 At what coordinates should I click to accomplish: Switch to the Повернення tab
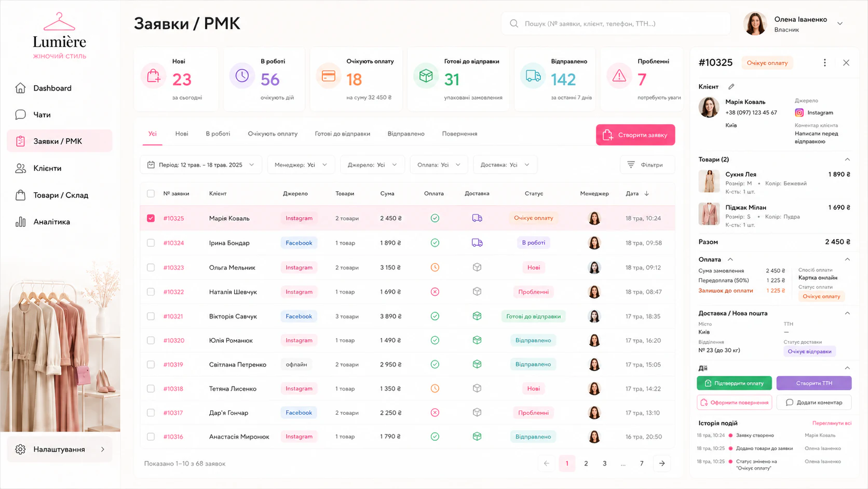pos(459,134)
